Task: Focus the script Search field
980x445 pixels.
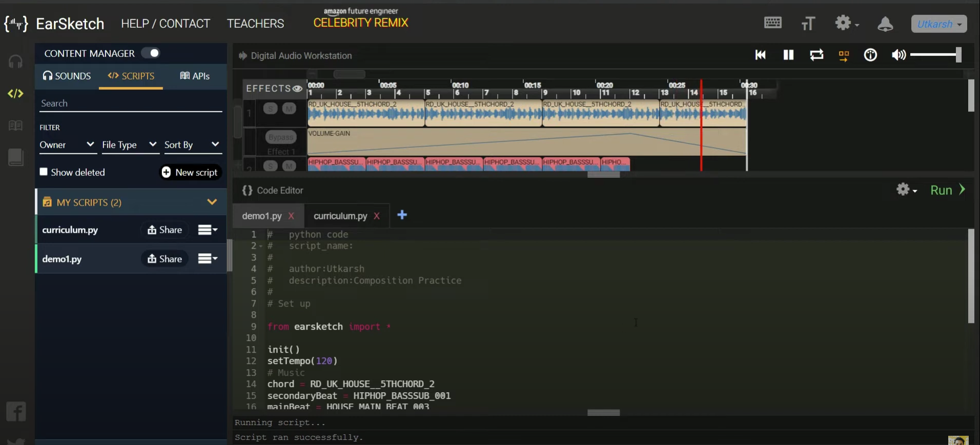Action: pyautogui.click(x=131, y=104)
